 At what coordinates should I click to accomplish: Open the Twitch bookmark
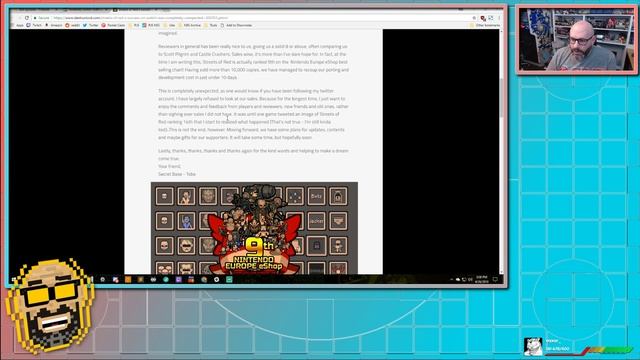[34, 25]
